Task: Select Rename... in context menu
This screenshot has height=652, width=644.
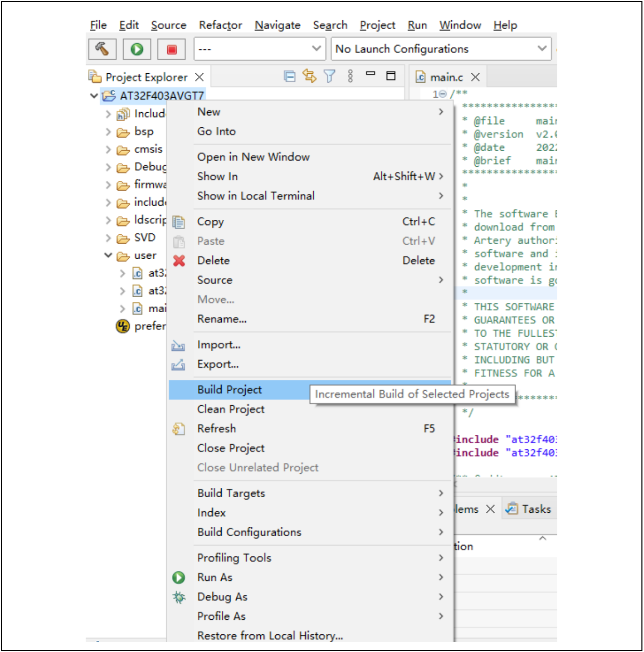Action: (310, 319)
